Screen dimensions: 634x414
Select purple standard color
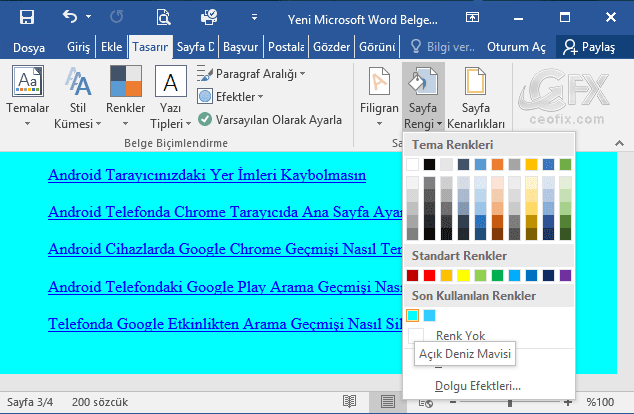click(565, 275)
